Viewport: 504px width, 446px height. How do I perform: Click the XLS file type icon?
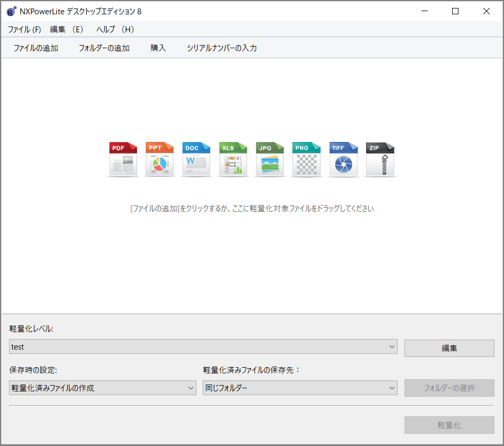233,159
